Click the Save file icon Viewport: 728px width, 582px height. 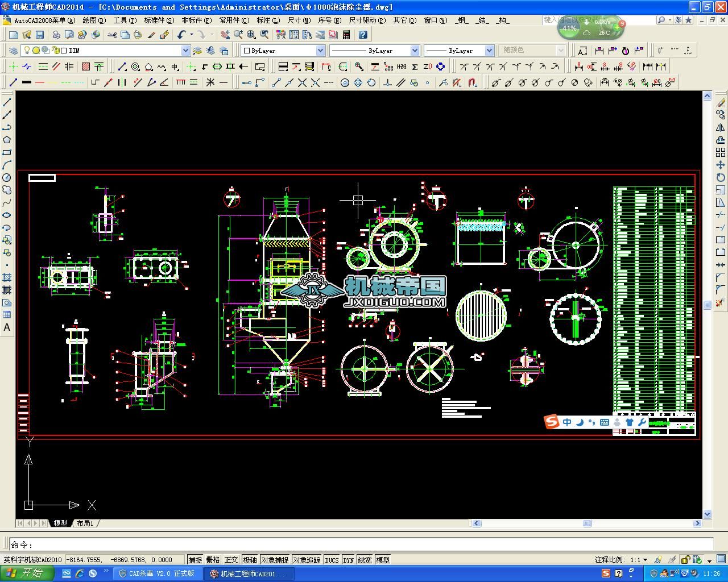tap(40, 35)
